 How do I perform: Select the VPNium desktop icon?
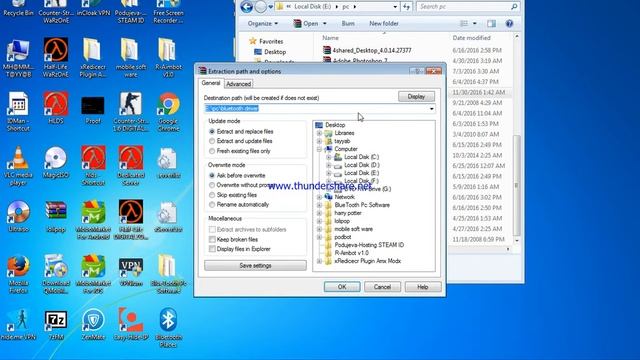point(131,271)
